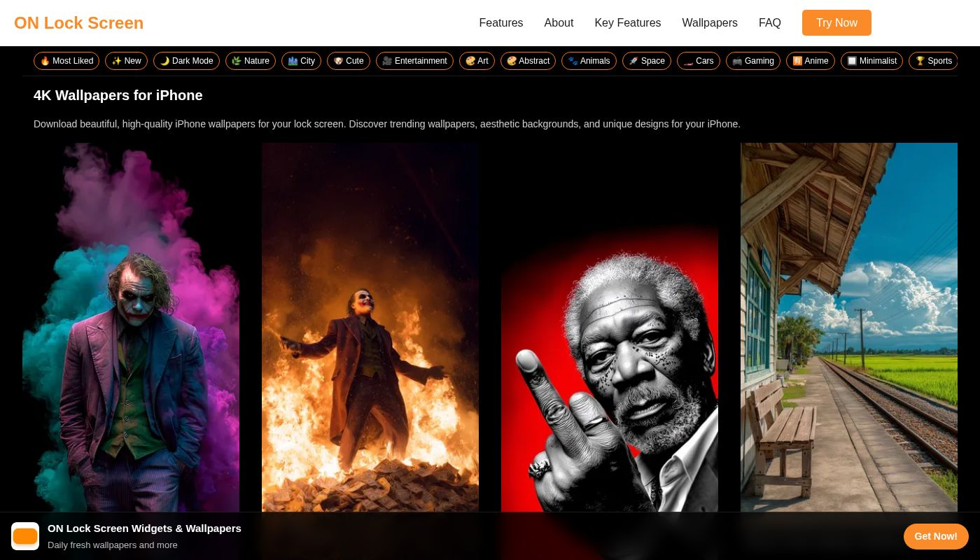Go to the Wallpapers navigation item
The image size is (980, 560).
(x=709, y=23)
